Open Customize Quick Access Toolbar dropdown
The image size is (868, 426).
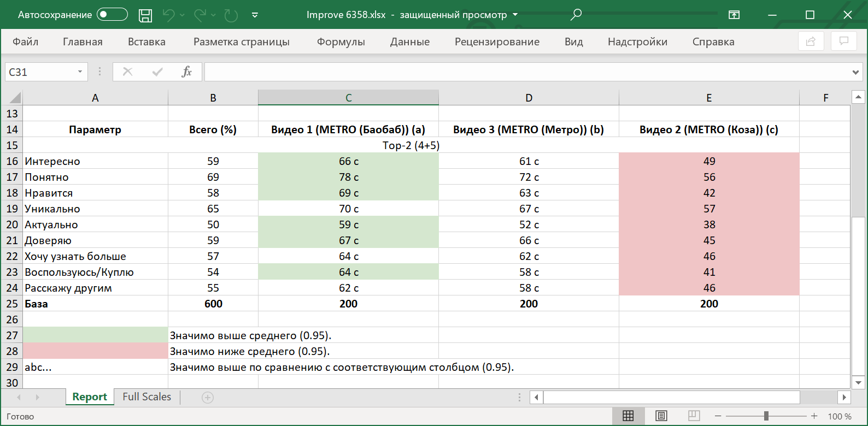(x=255, y=15)
